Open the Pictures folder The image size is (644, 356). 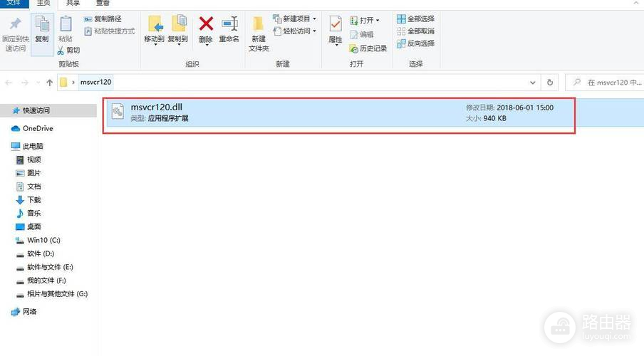pyautogui.click(x=28, y=173)
